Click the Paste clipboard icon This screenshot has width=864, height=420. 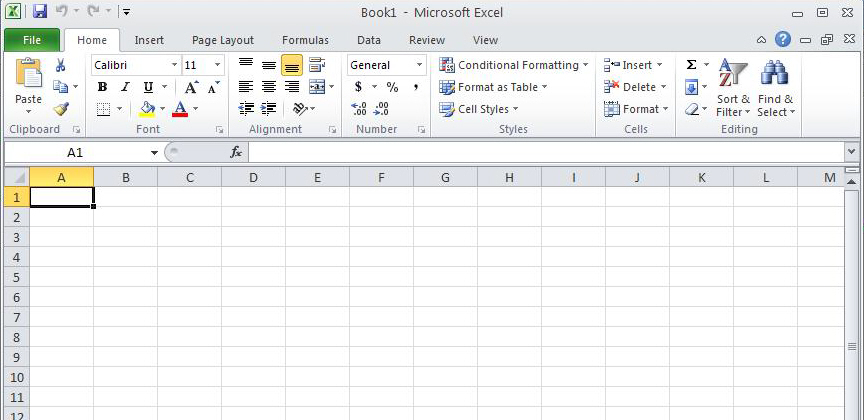coord(28,74)
